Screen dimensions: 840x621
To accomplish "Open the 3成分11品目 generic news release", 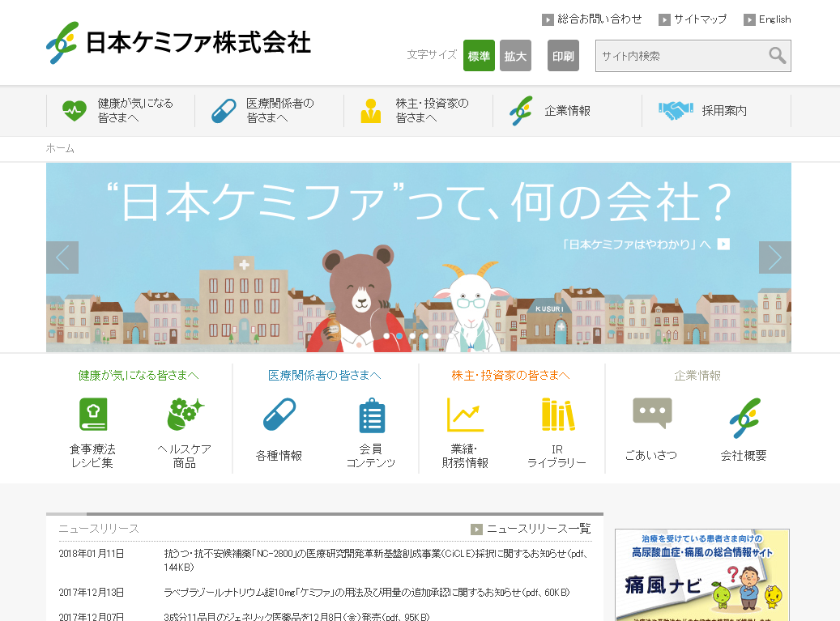I will pos(296,617).
